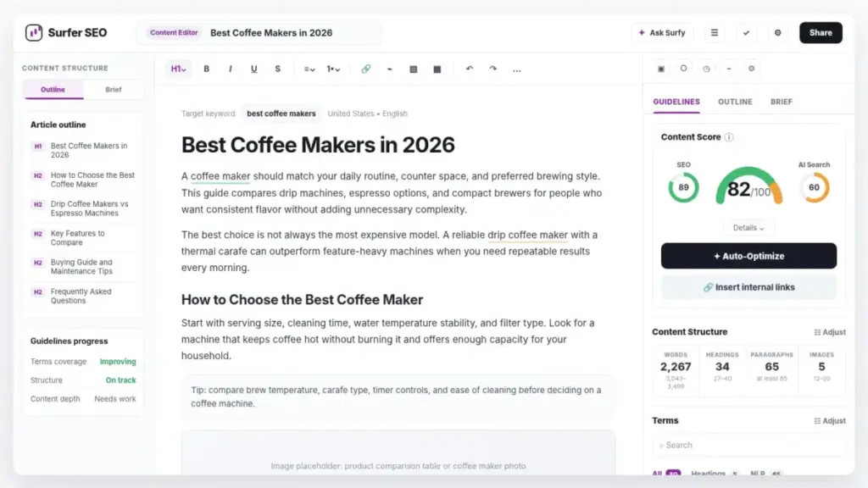Select the All terms filter tab
Screen dimensions: 868x488
coord(666,473)
